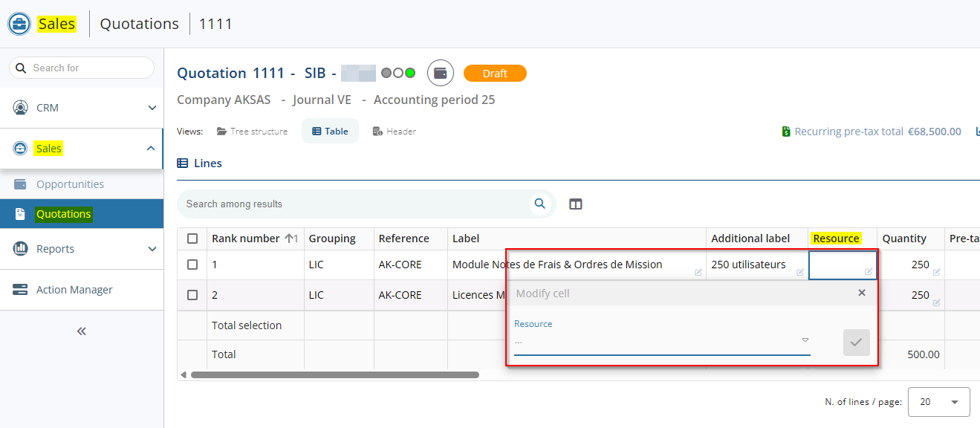Switch to the Header view
Image resolution: width=980 pixels, height=428 pixels.
[x=394, y=132]
